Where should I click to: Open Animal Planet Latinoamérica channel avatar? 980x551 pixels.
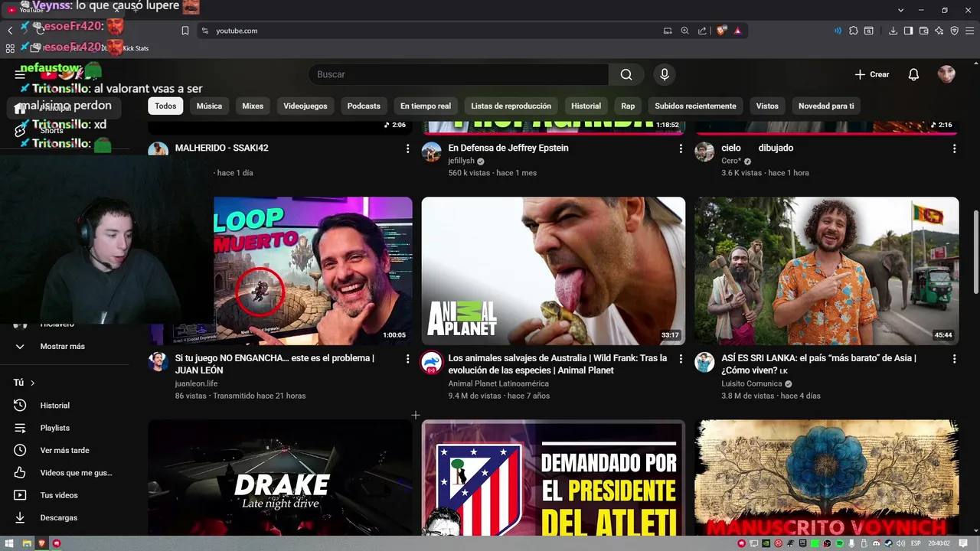[432, 363]
